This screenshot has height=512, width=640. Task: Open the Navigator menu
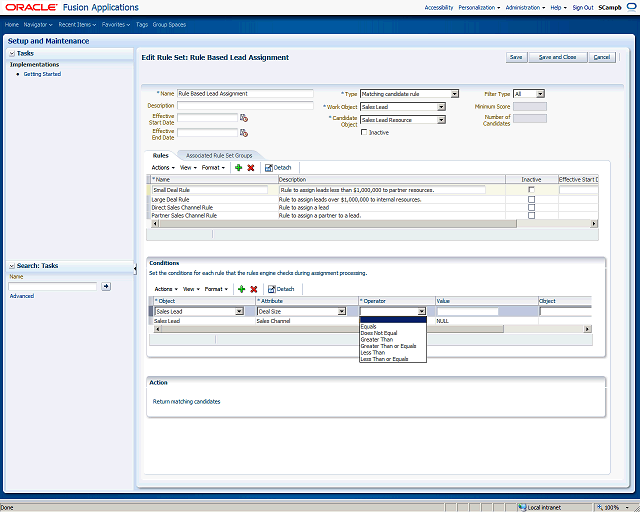38,24
